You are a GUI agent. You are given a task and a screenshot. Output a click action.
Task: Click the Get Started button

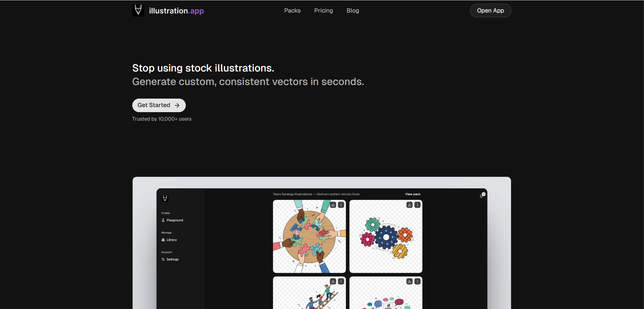click(x=159, y=105)
